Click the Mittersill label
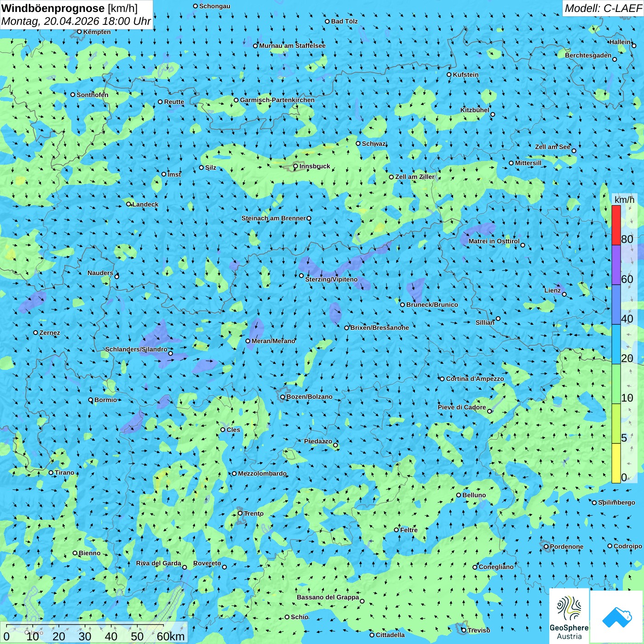Image resolution: width=644 pixels, height=644 pixels. [528, 163]
